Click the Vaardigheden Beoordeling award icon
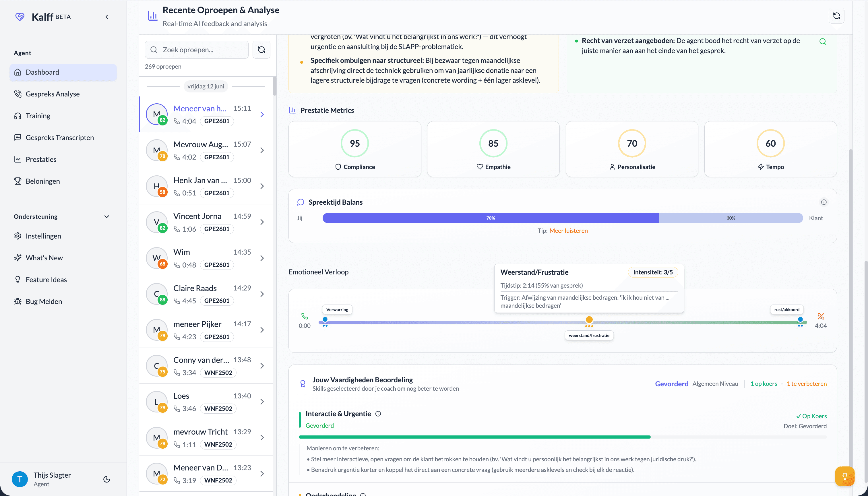Image resolution: width=868 pixels, height=496 pixels. pos(303,384)
